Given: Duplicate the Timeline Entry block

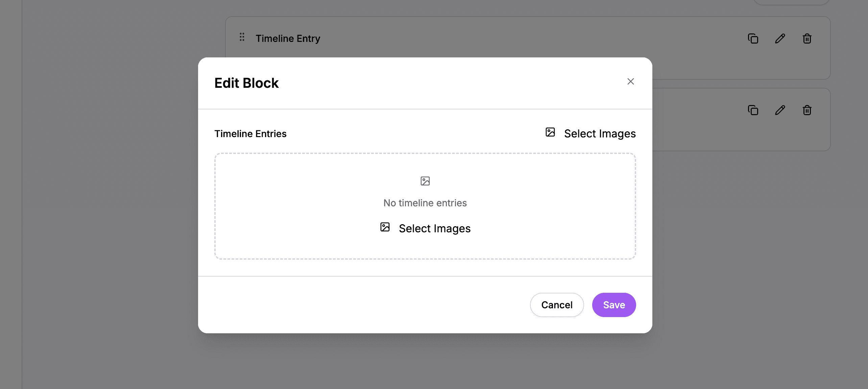Looking at the screenshot, I should (x=753, y=38).
